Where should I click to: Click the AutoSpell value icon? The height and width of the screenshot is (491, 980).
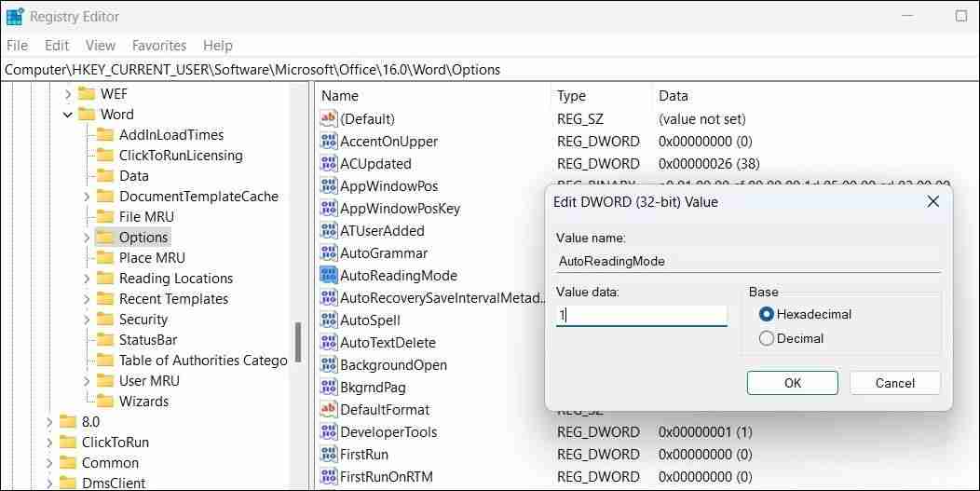tap(328, 321)
